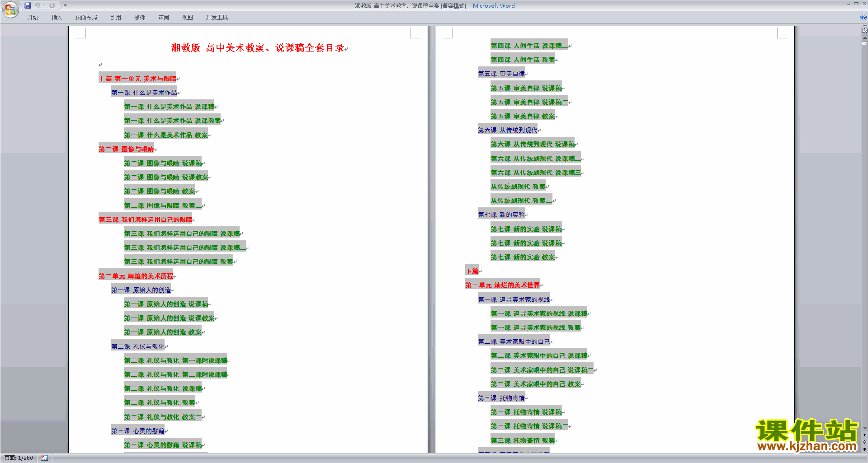
Task: Follow link 第一课 什么是美术作品 说课教案
Action: (173, 121)
